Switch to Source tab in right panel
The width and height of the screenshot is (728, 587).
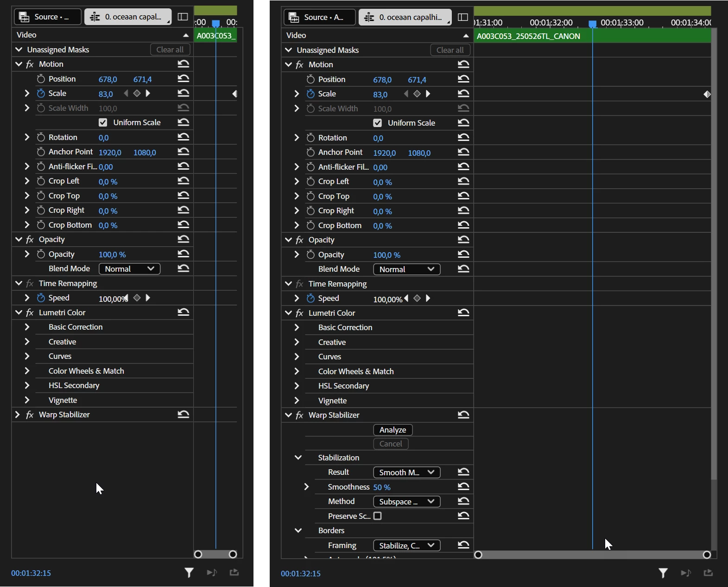pos(319,17)
